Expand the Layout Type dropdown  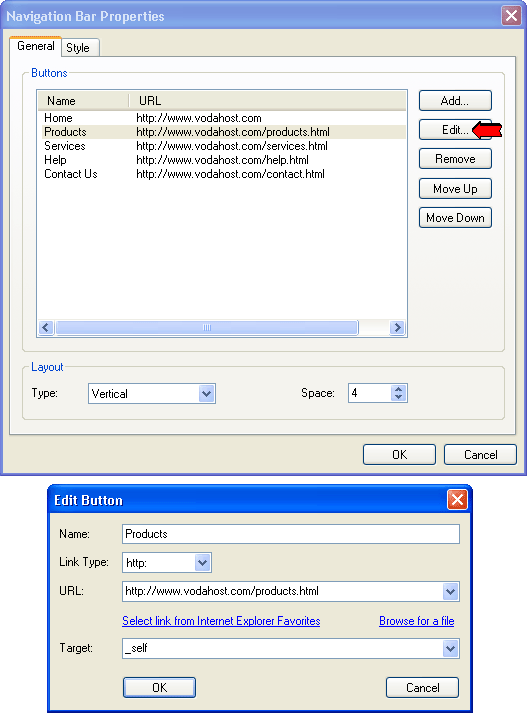(206, 393)
